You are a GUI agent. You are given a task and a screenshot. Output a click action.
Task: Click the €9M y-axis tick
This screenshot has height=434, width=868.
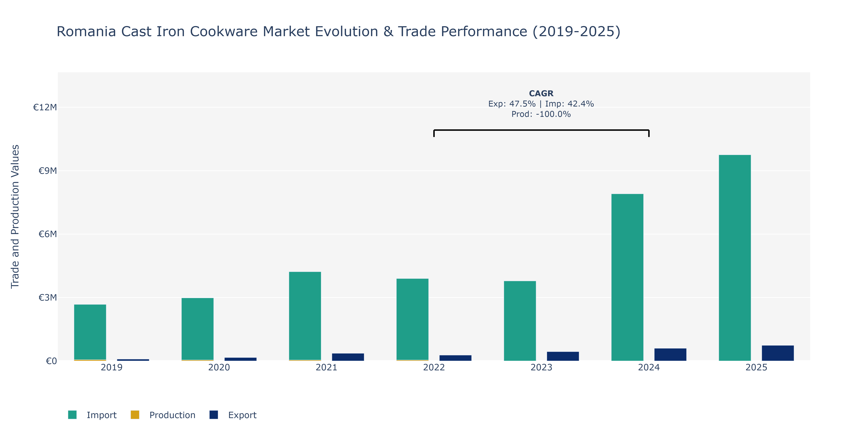48,171
